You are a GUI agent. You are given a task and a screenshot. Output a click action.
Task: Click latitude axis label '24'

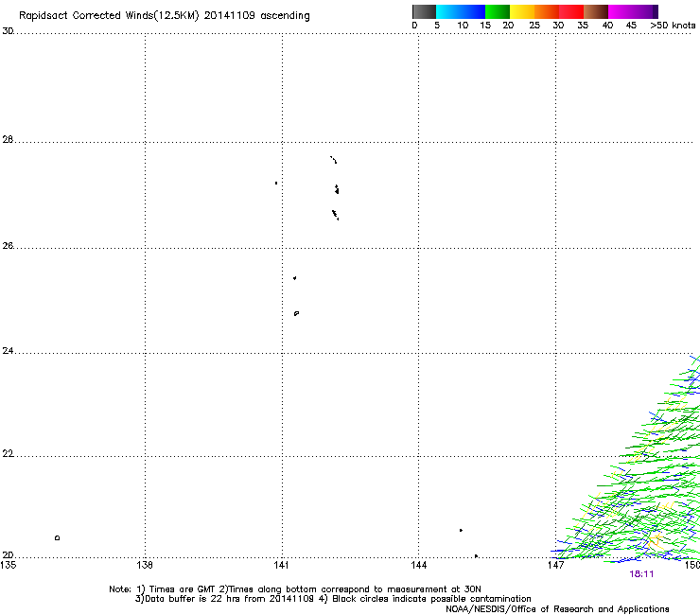(x=8, y=351)
